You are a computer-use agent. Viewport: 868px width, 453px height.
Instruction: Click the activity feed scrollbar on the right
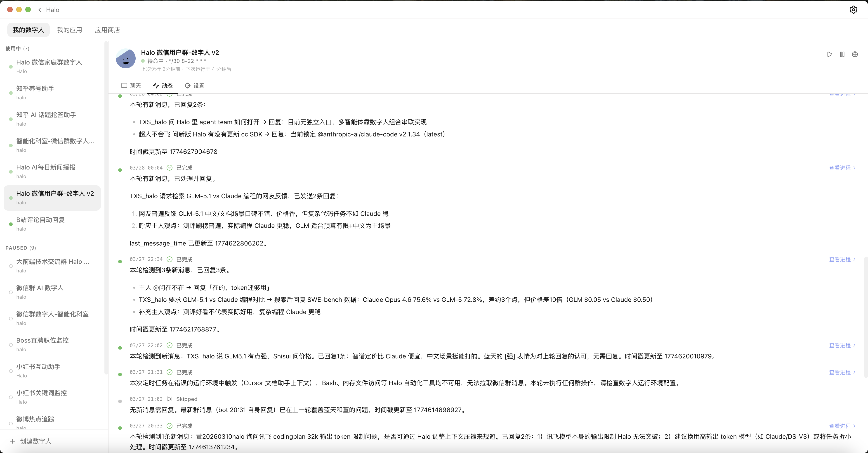[866, 317]
